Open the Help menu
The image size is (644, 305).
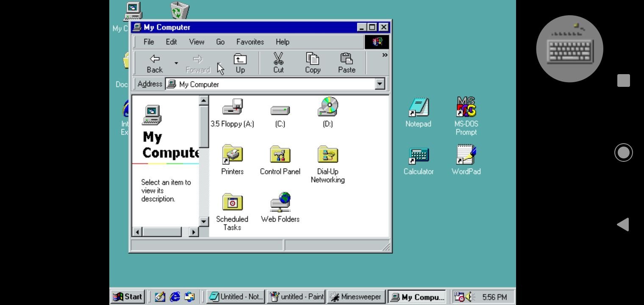click(x=283, y=42)
